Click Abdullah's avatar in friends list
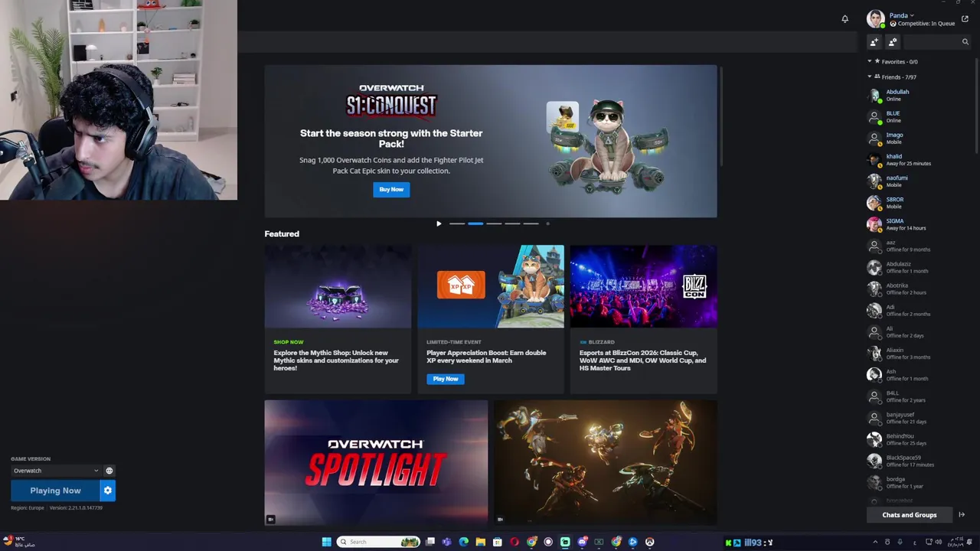This screenshot has width=980, height=551. [874, 95]
